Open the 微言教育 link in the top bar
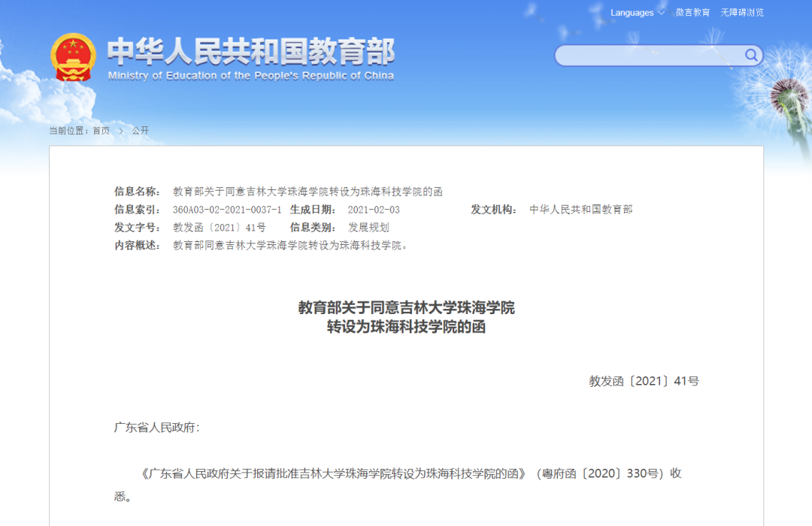The width and height of the screenshot is (812, 526). [x=692, y=12]
